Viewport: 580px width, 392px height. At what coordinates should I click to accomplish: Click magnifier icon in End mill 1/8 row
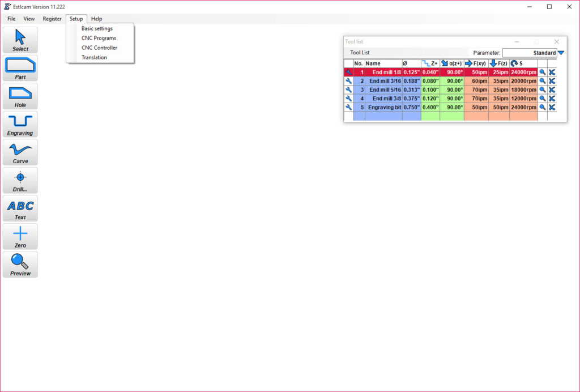tap(542, 72)
